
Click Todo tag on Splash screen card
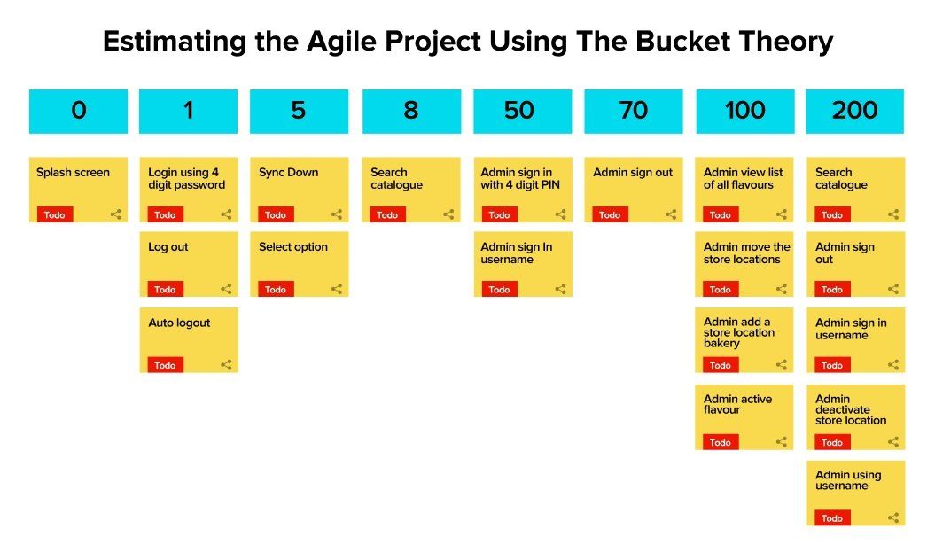pos(55,214)
